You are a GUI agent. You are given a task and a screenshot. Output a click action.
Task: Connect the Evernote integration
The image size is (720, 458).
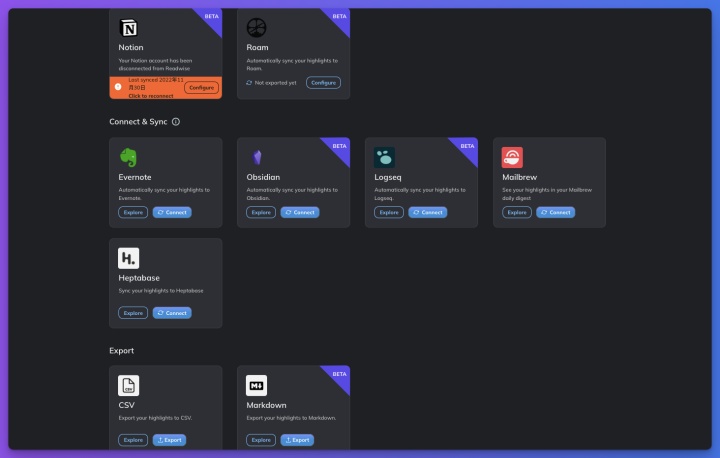(x=172, y=212)
